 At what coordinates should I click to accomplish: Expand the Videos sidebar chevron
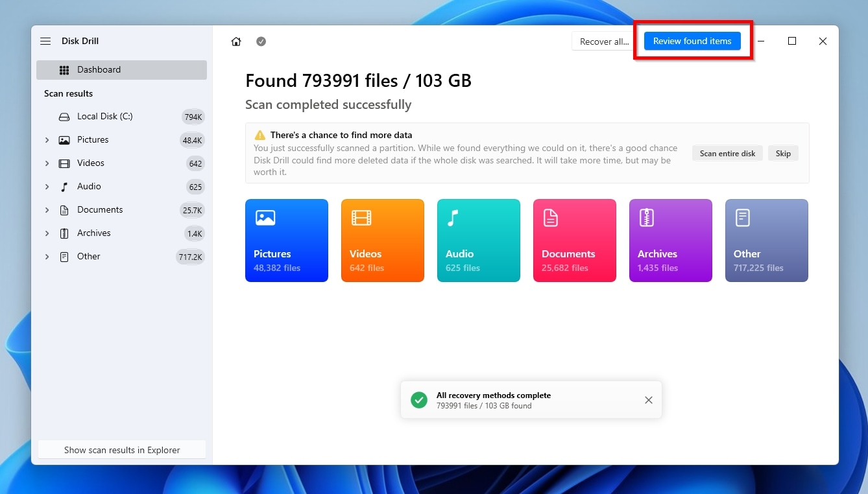47,163
